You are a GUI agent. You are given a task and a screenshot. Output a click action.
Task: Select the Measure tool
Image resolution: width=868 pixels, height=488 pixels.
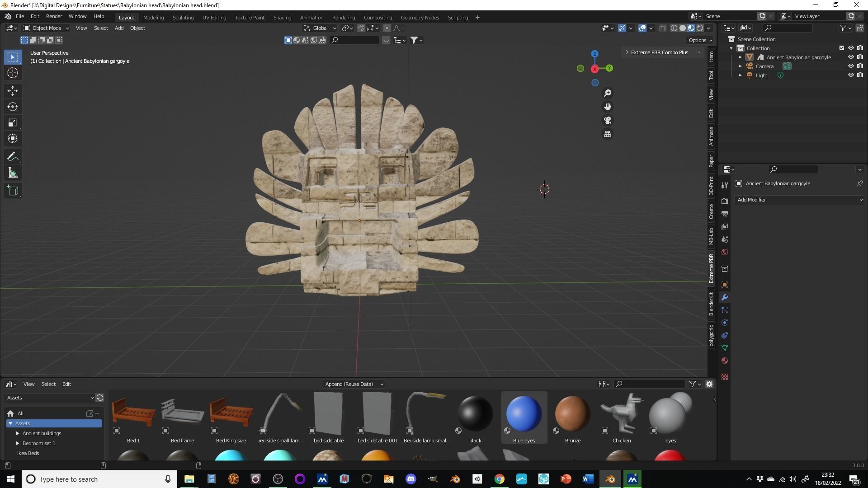13,173
